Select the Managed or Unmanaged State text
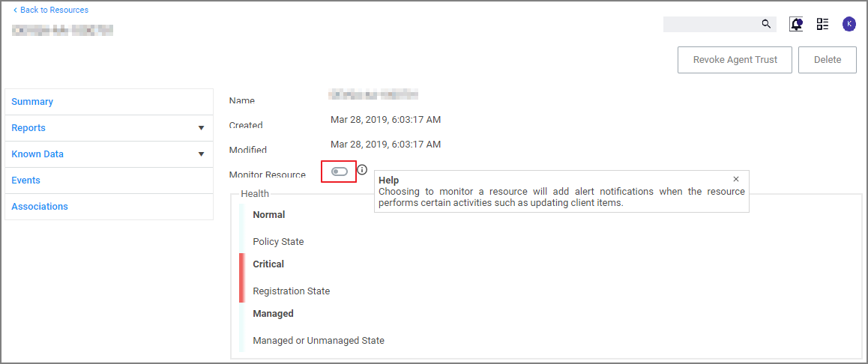The height and width of the screenshot is (364, 868). point(319,340)
